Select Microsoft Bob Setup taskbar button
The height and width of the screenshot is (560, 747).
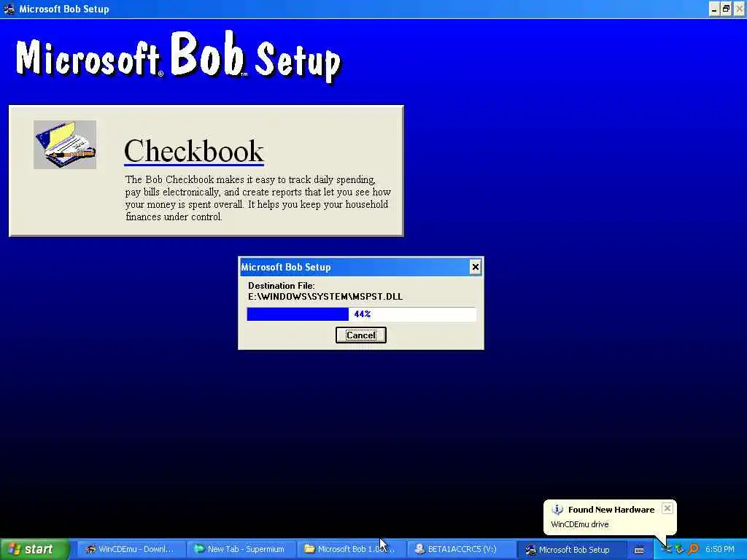pos(570,549)
